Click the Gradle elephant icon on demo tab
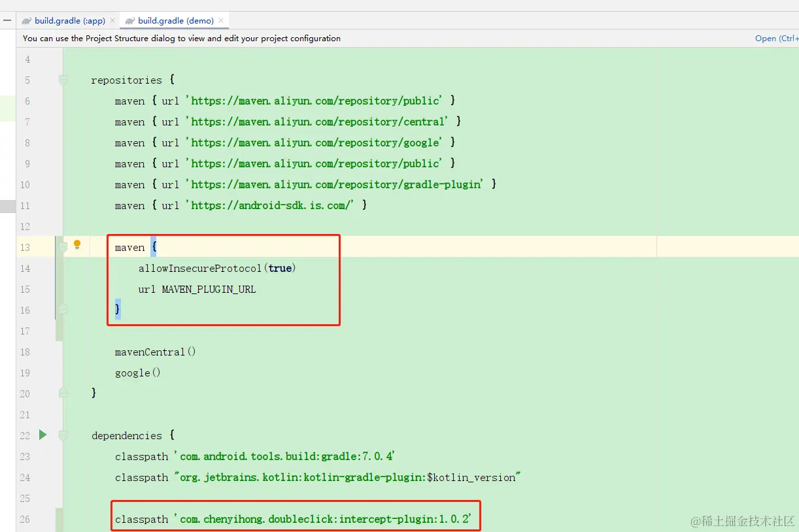This screenshot has height=532, width=799. click(x=130, y=21)
